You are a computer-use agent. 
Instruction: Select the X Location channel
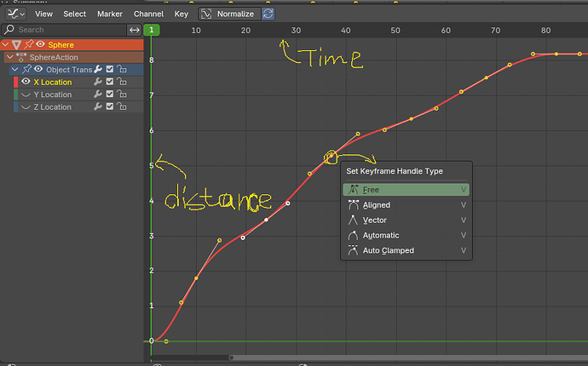point(53,82)
